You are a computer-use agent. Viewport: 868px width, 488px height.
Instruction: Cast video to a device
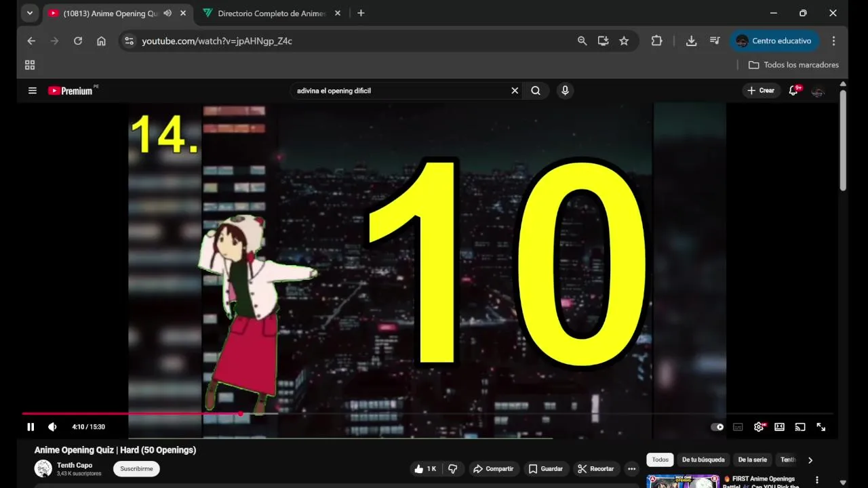click(x=800, y=427)
